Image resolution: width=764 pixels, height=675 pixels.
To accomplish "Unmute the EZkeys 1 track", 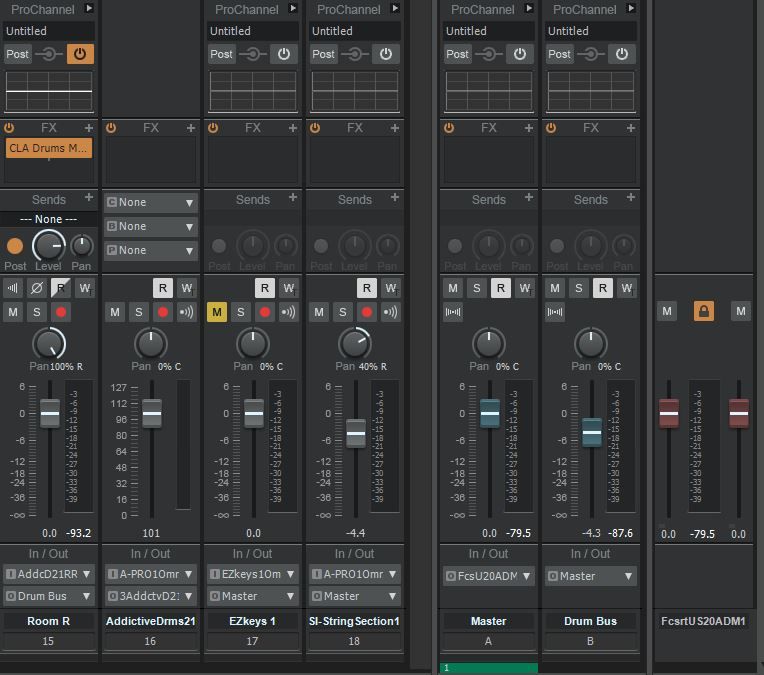I will (217, 312).
